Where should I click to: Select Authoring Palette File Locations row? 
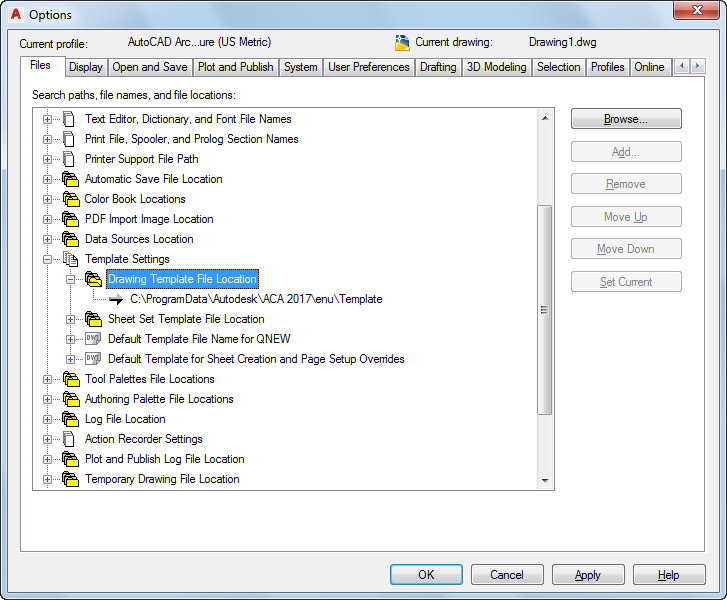point(159,399)
